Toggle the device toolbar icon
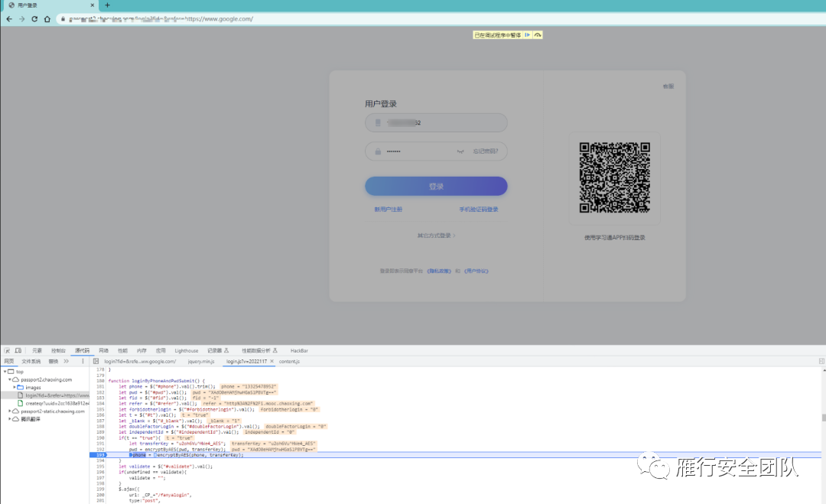Viewport: 826px width, 504px height. [x=18, y=350]
